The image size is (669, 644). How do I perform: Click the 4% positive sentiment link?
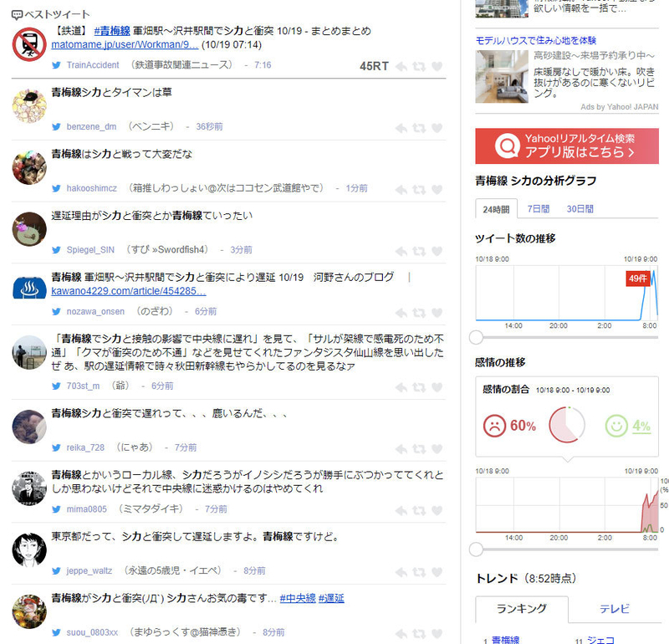(641, 426)
